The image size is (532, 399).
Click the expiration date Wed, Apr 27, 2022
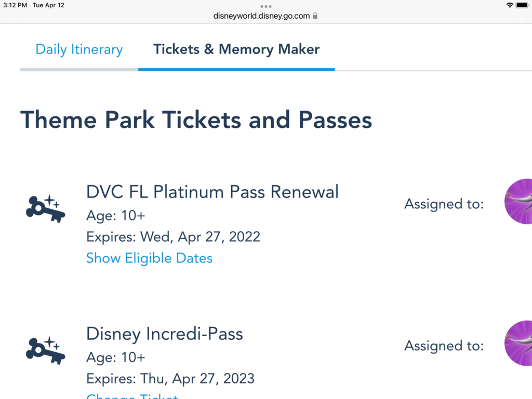173,236
